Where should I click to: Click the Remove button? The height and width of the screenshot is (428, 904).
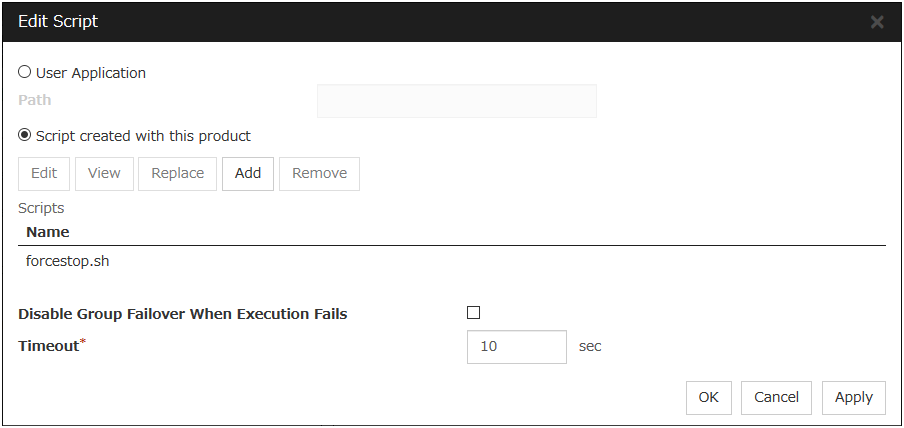click(x=319, y=173)
